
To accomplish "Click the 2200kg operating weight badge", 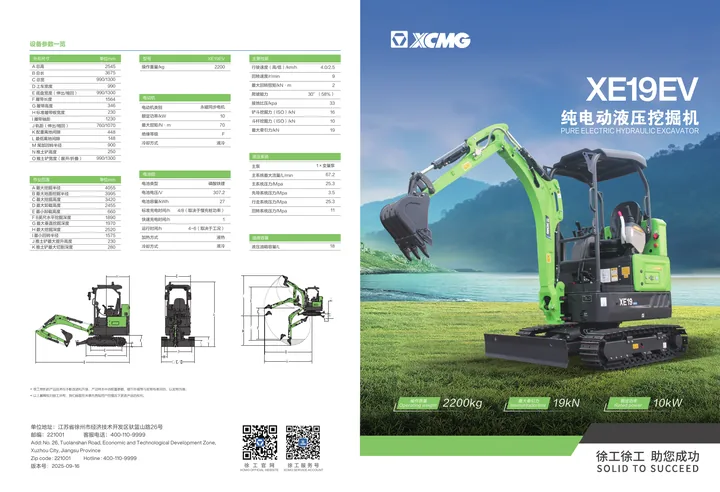I will click(439, 403).
